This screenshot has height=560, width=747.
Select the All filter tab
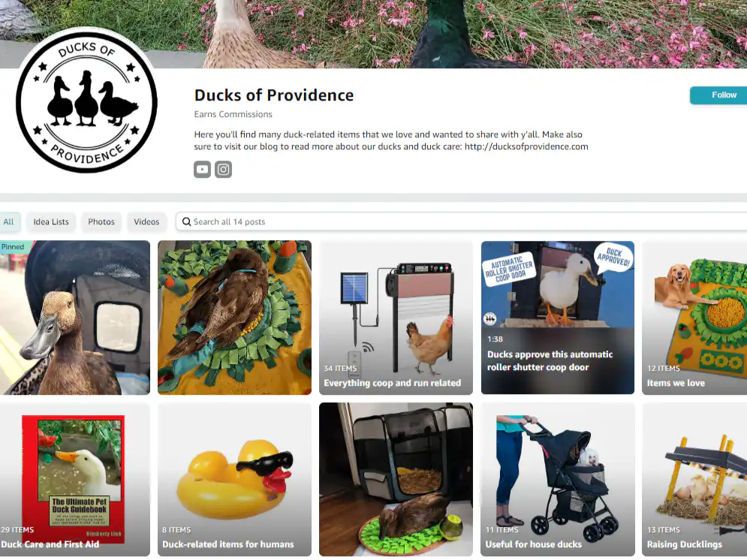pos(8,222)
